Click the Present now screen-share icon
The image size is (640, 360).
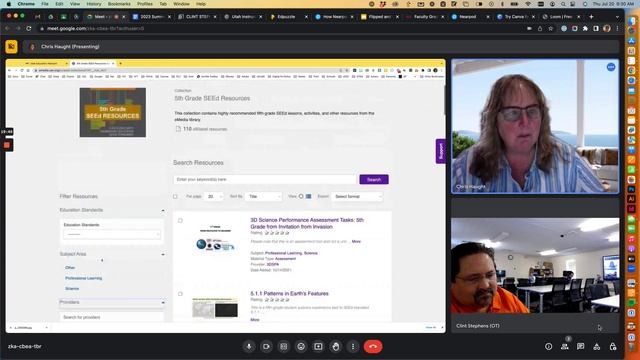tap(318, 347)
